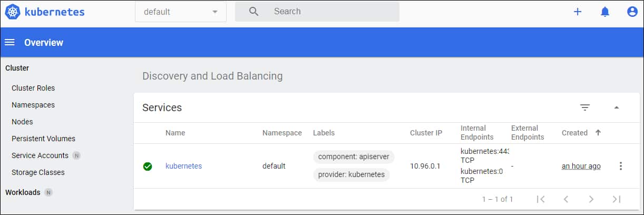This screenshot has height=215, width=644.
Task: Click the green status check icon
Action: click(148, 167)
